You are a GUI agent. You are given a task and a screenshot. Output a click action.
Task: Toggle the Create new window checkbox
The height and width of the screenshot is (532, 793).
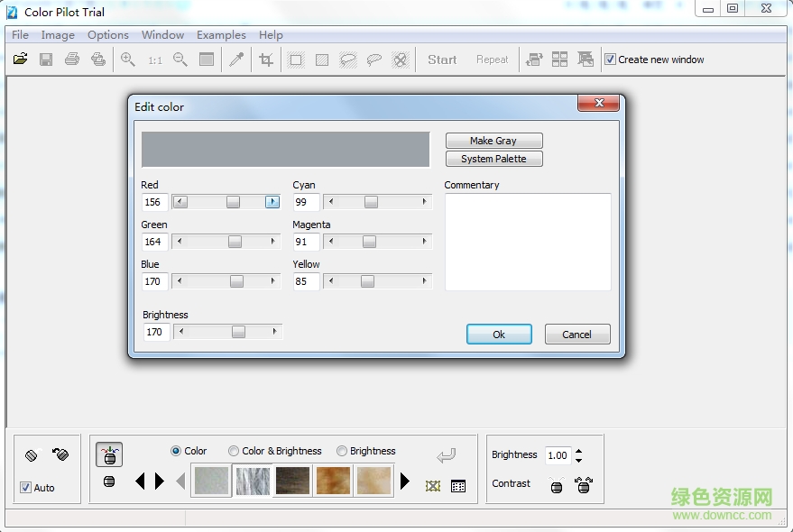coord(611,60)
